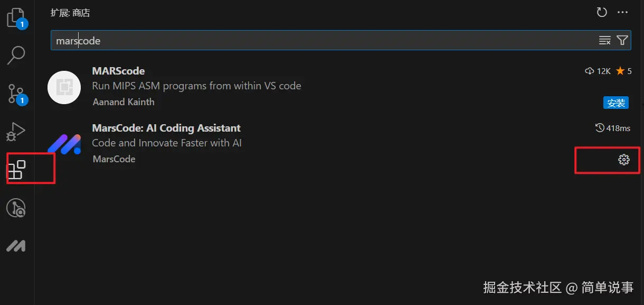Clear the extension search results
644x305 pixels.
(x=604, y=40)
